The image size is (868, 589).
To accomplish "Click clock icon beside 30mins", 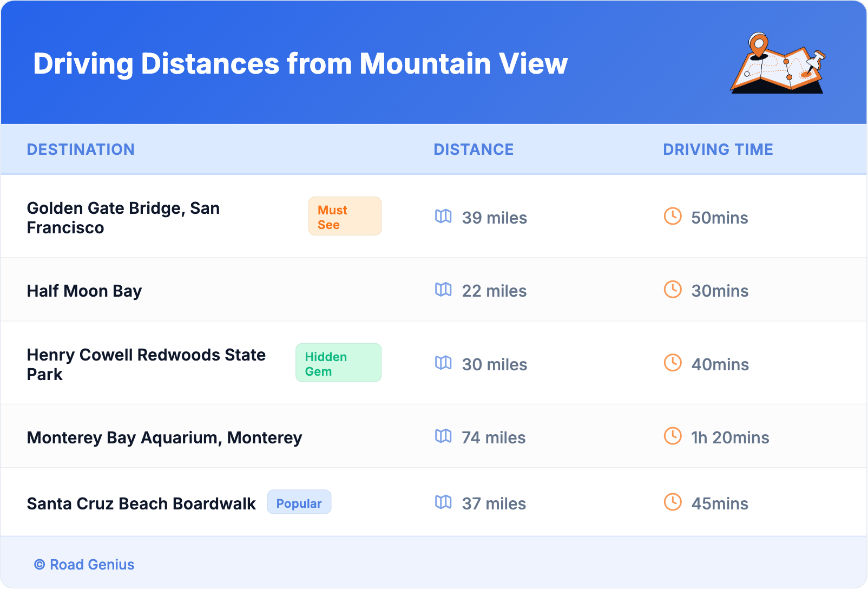I will [x=673, y=290].
